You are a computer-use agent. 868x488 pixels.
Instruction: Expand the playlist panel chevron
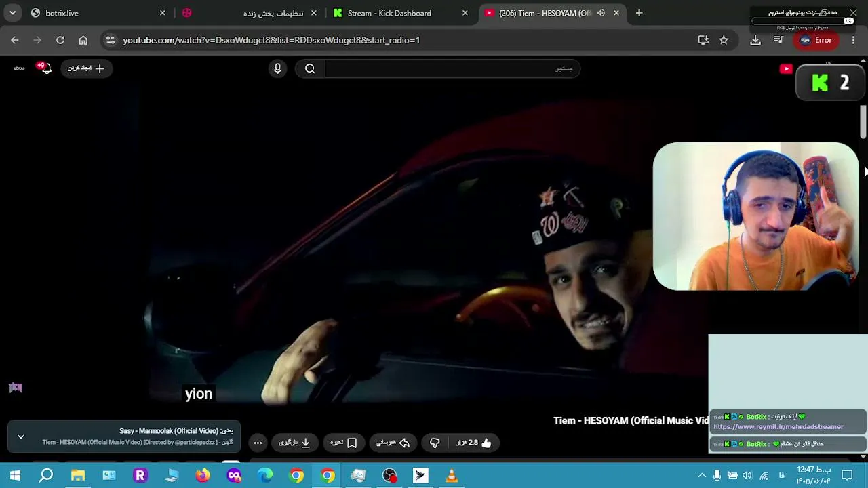21,436
